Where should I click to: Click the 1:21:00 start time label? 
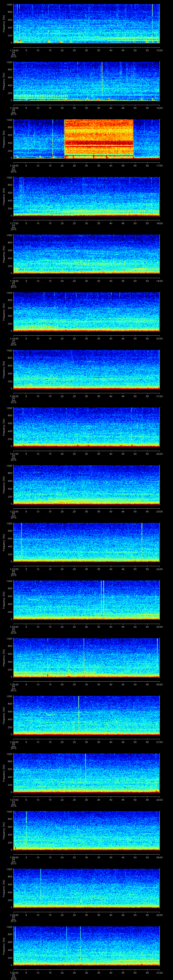[14, 454]
